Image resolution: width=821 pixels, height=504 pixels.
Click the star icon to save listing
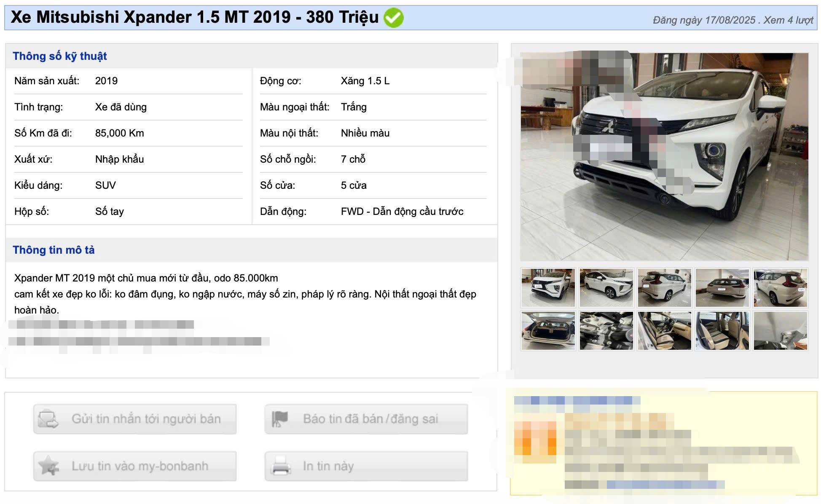coord(48,466)
